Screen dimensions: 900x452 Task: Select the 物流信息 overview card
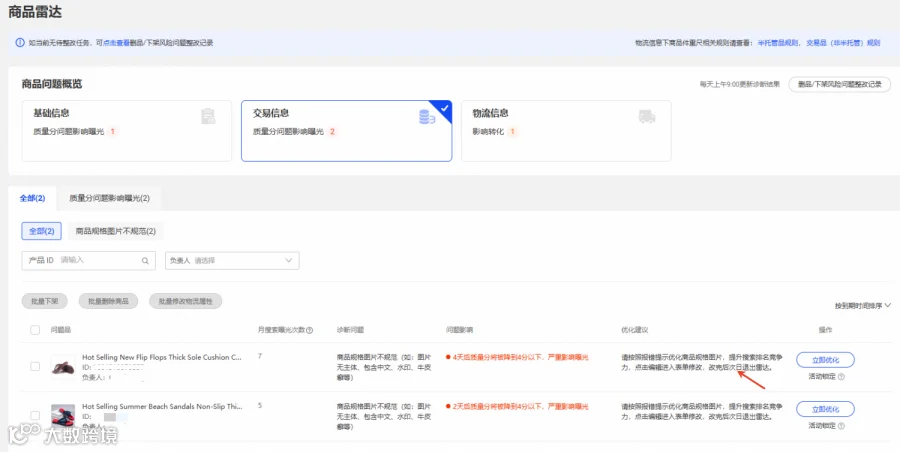[566, 131]
